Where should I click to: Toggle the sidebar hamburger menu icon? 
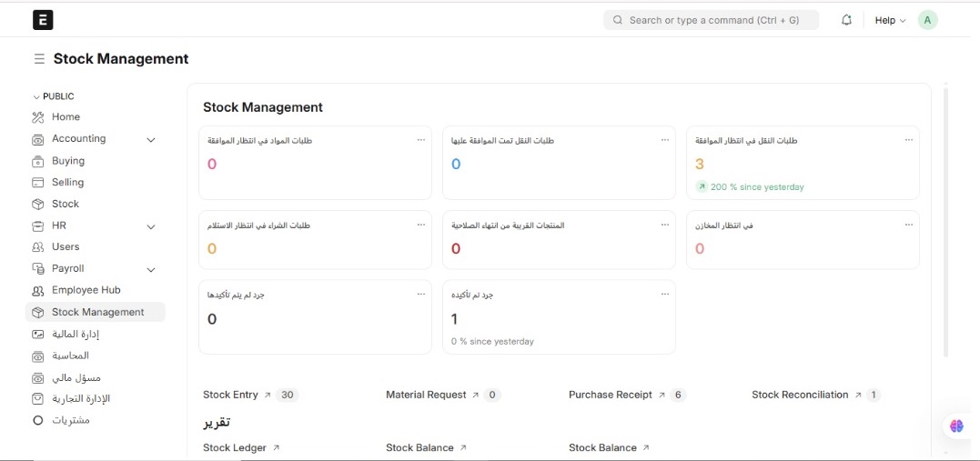click(x=39, y=59)
